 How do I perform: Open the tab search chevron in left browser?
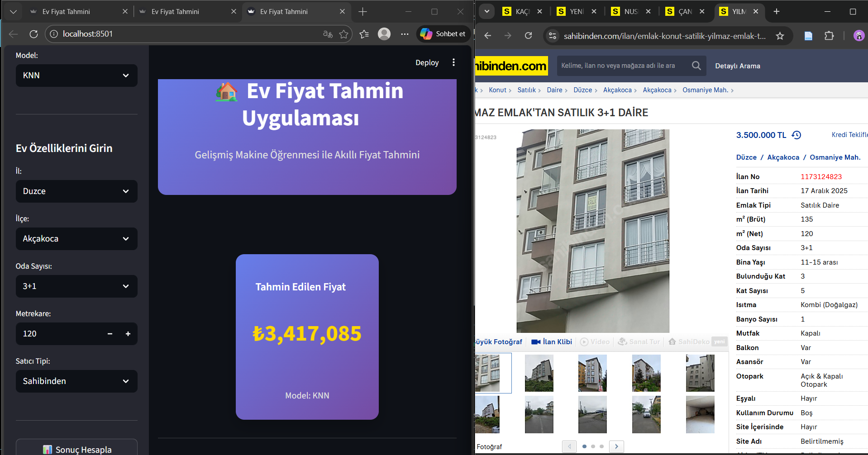[13, 12]
